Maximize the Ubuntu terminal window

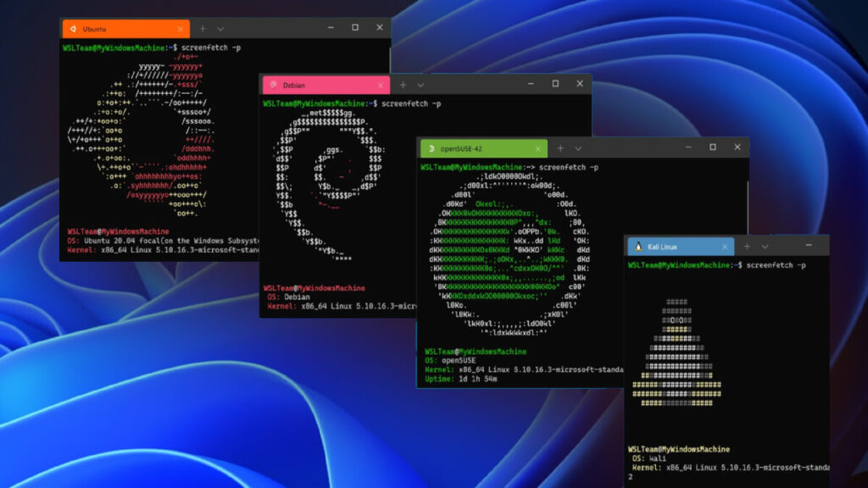pyautogui.click(x=355, y=27)
